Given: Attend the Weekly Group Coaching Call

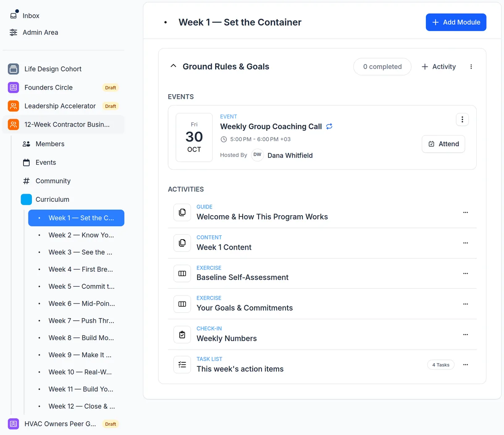Looking at the screenshot, I should [x=444, y=144].
